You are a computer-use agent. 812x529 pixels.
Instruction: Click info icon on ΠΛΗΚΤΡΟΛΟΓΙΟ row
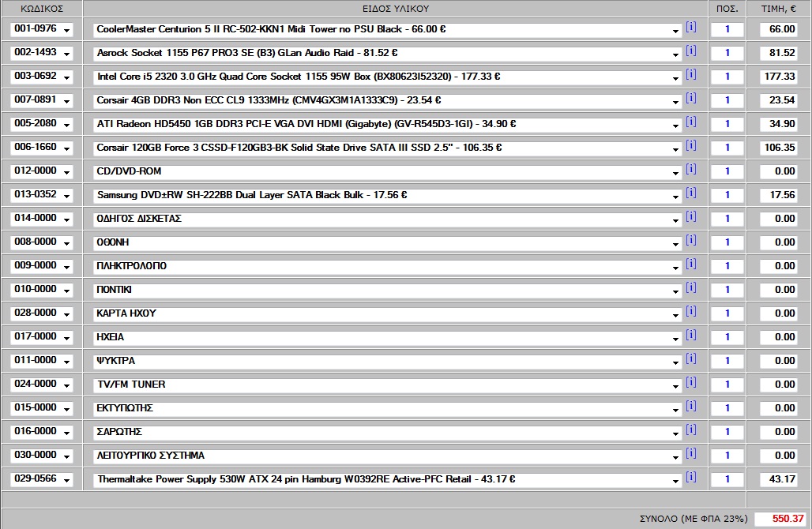691,264
